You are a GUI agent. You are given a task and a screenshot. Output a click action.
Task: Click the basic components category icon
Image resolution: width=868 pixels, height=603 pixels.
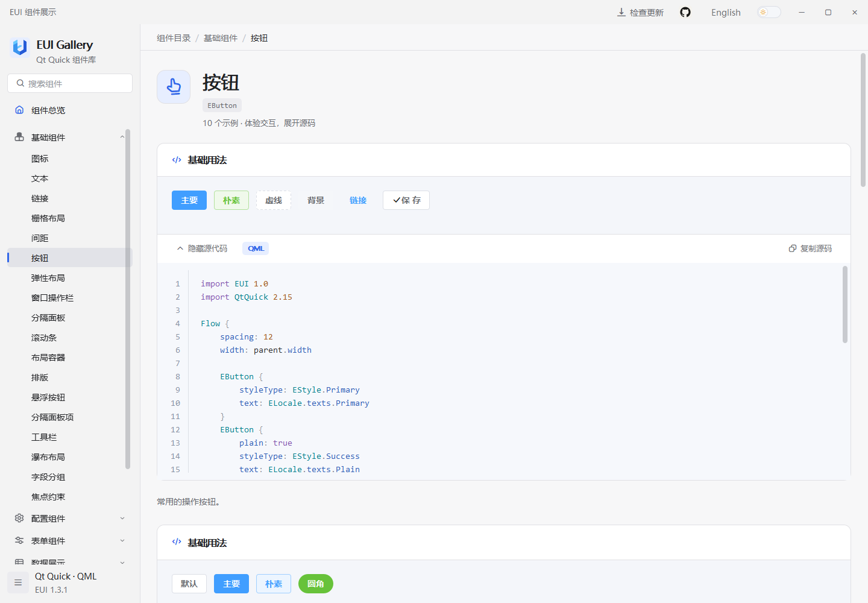tap(19, 137)
